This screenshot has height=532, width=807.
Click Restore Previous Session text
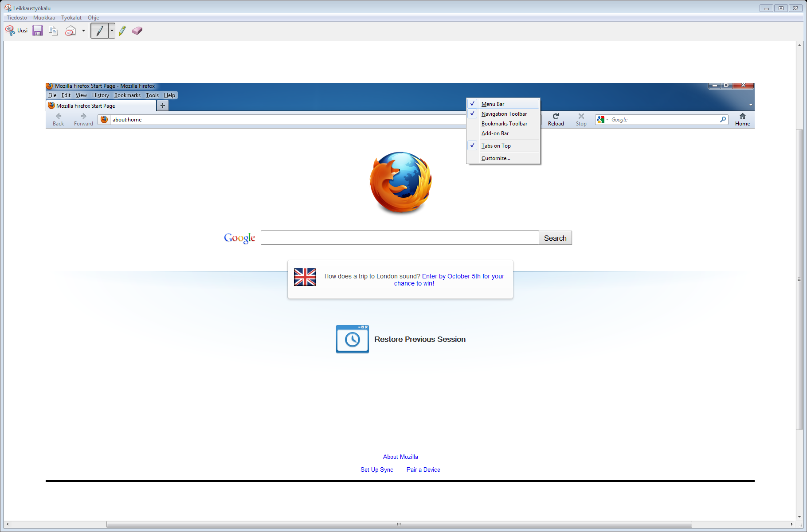420,339
